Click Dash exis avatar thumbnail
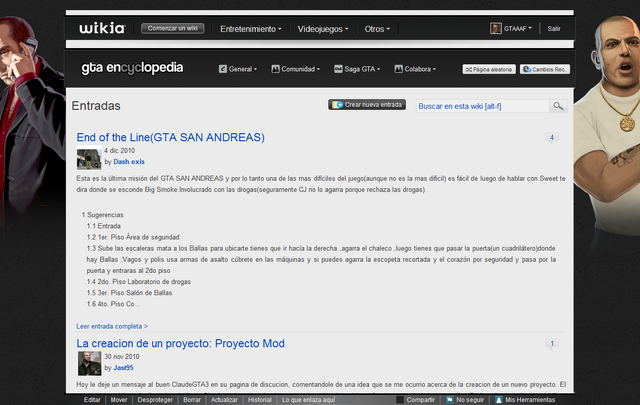 tap(89, 158)
